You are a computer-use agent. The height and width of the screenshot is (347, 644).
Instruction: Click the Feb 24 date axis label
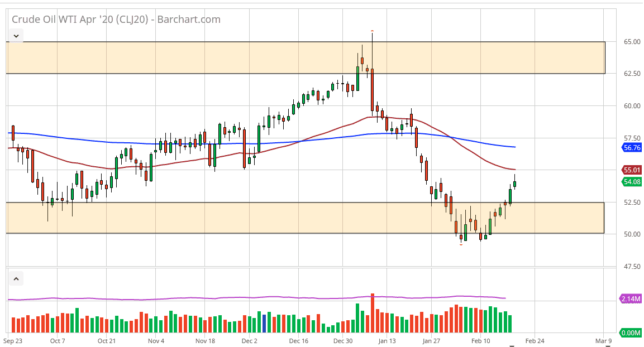(535, 340)
